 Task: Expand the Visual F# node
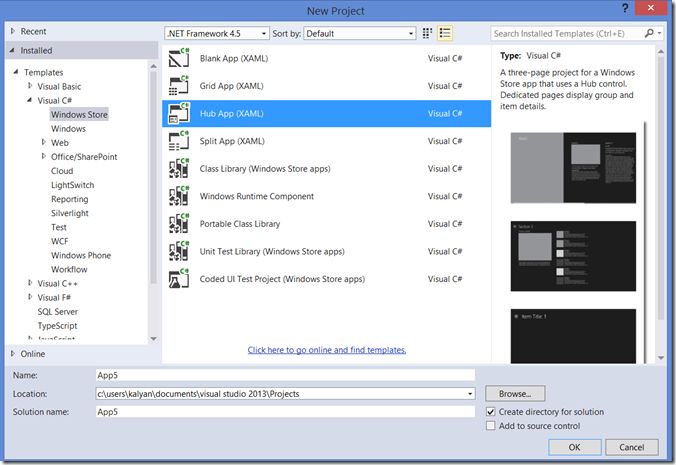(30, 297)
